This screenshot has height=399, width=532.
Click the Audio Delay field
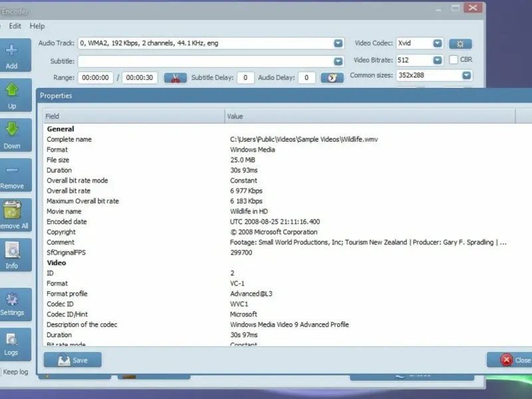307,78
